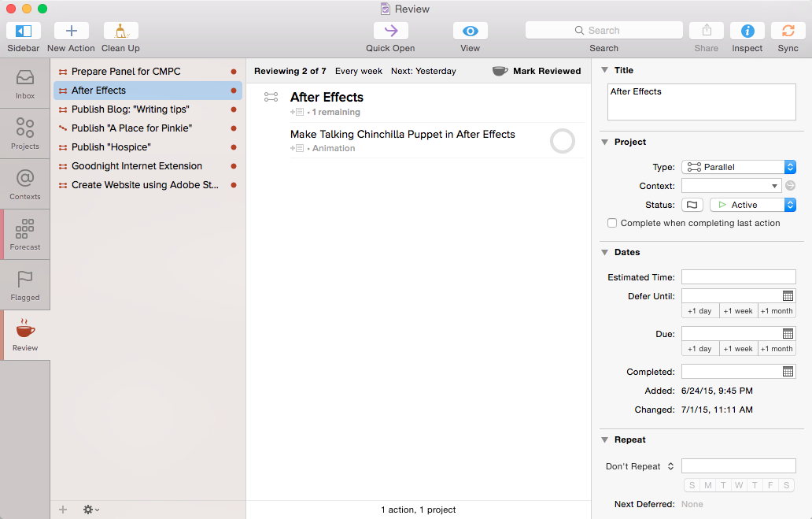Click the Sync icon in toolbar
The height and width of the screenshot is (519, 812).
click(x=788, y=32)
